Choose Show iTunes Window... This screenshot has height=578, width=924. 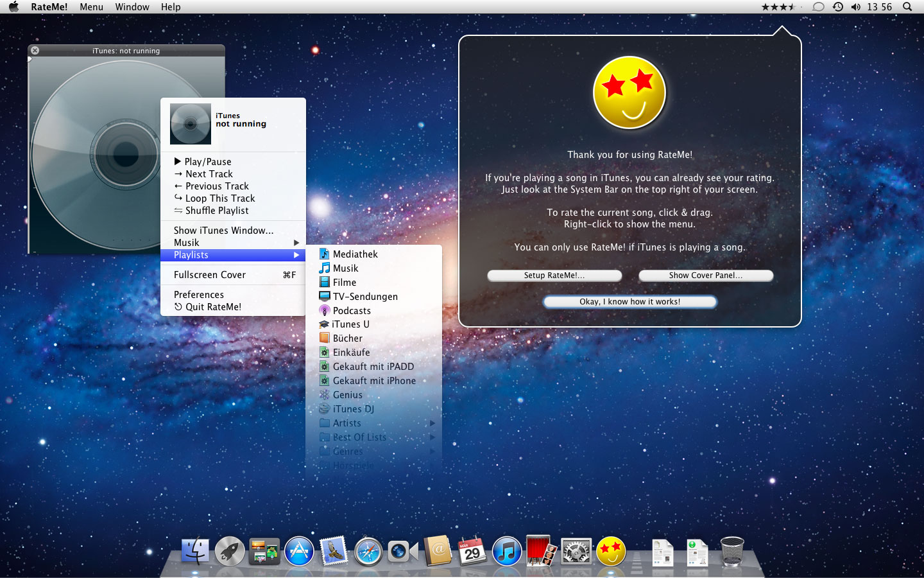click(233, 231)
